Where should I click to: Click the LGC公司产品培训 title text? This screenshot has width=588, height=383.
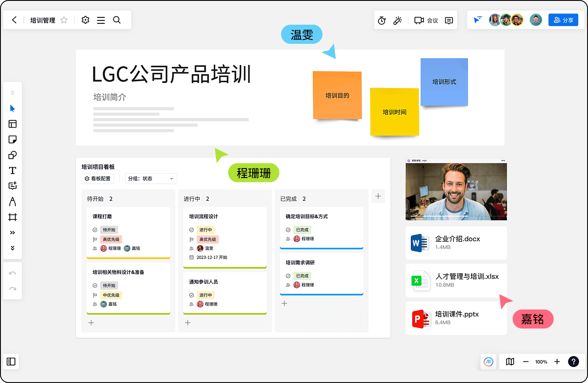pos(171,74)
